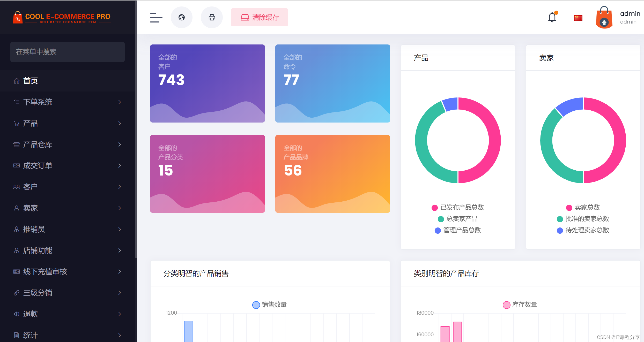The width and height of the screenshot is (644, 342).
Task: Open the 全部的客户 743 card
Action: tap(207, 83)
